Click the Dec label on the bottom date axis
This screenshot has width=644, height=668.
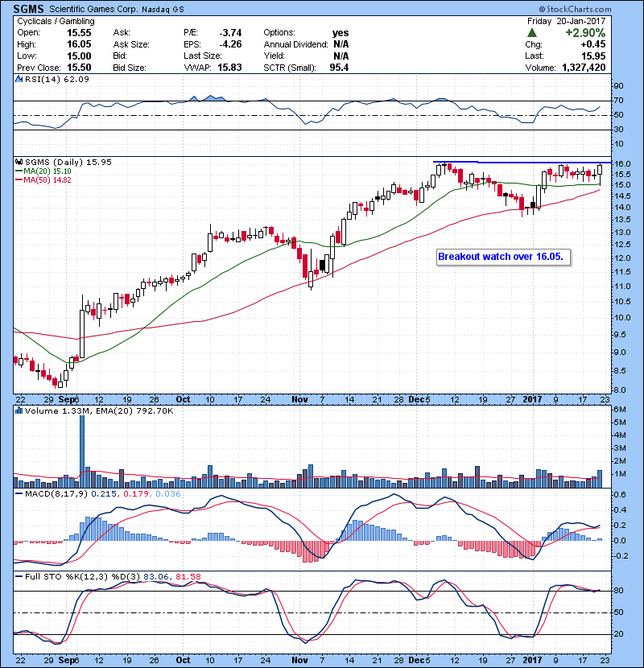(x=416, y=660)
